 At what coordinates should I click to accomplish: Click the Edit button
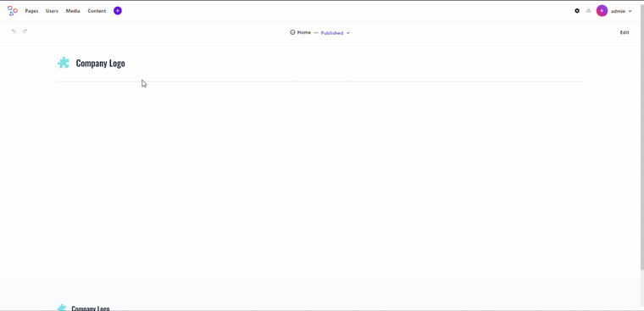(625, 32)
